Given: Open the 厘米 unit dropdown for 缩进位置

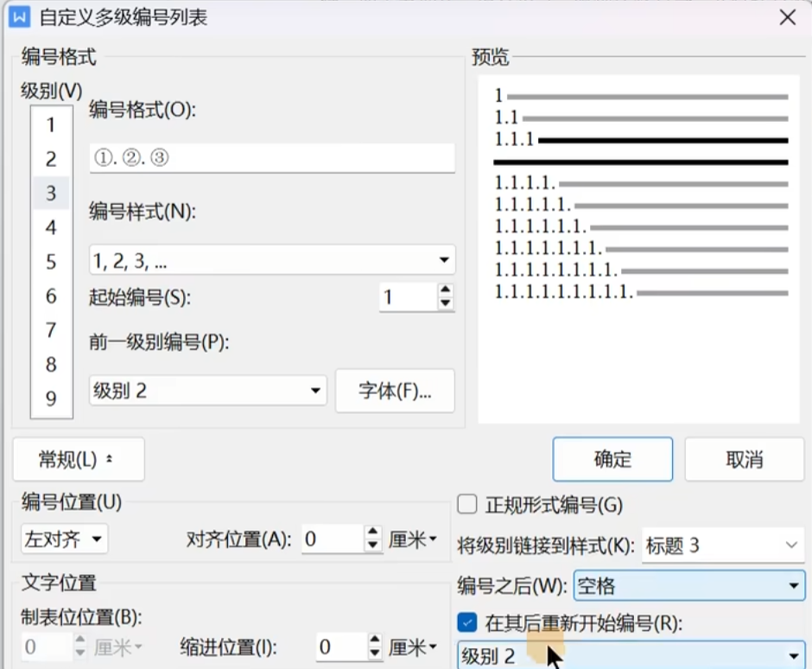Looking at the screenshot, I should point(413,647).
